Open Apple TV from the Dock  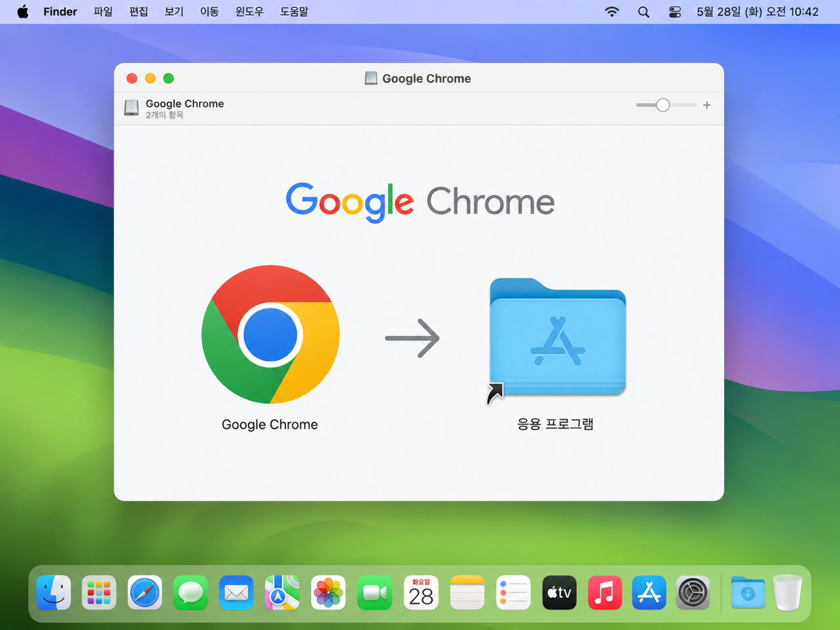point(559,593)
